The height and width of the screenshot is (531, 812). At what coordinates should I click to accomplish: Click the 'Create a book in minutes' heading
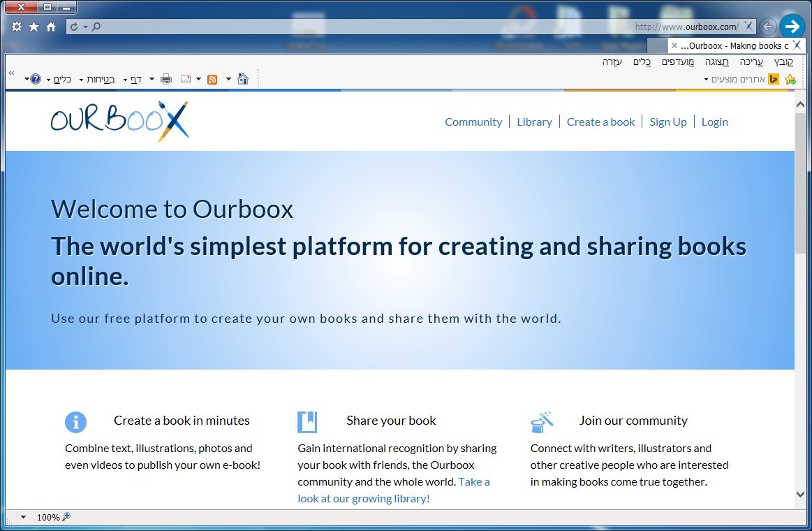click(182, 420)
